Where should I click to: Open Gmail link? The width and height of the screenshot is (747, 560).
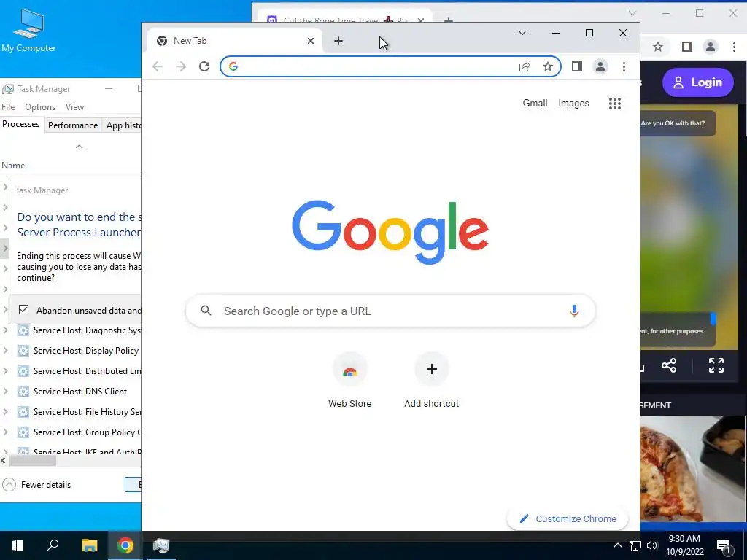click(535, 104)
